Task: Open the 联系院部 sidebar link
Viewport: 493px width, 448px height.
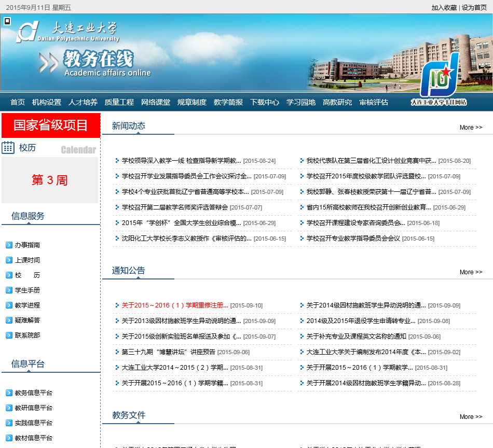Action: click(x=28, y=335)
